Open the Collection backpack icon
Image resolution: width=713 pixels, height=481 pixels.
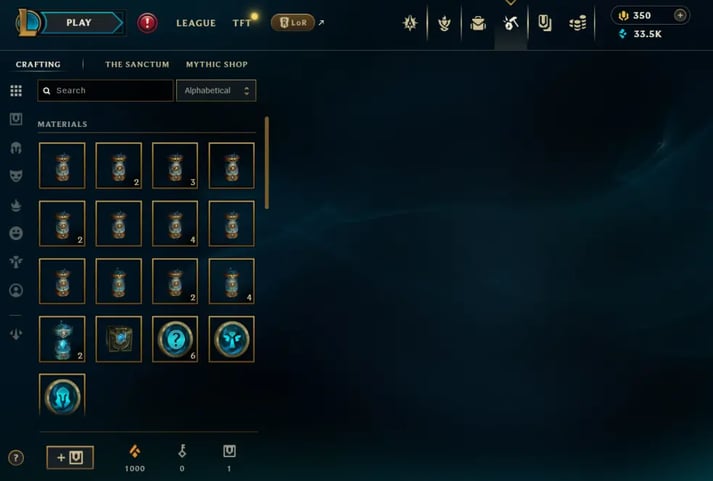(478, 23)
